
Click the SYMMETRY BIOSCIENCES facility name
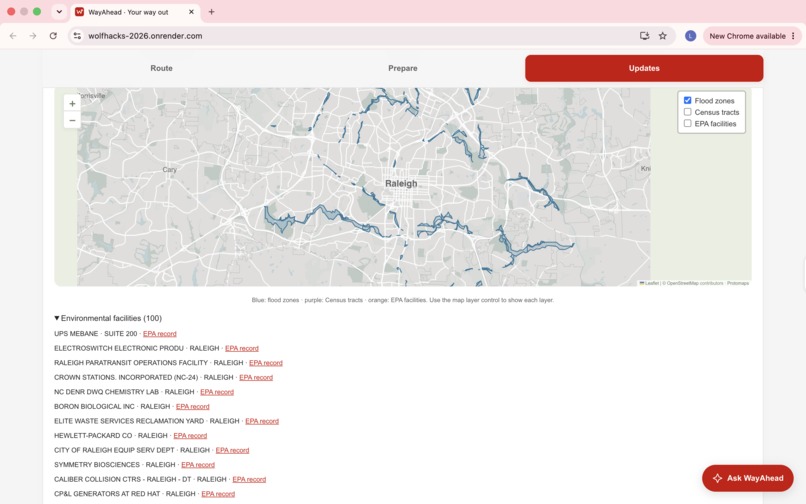click(x=97, y=465)
